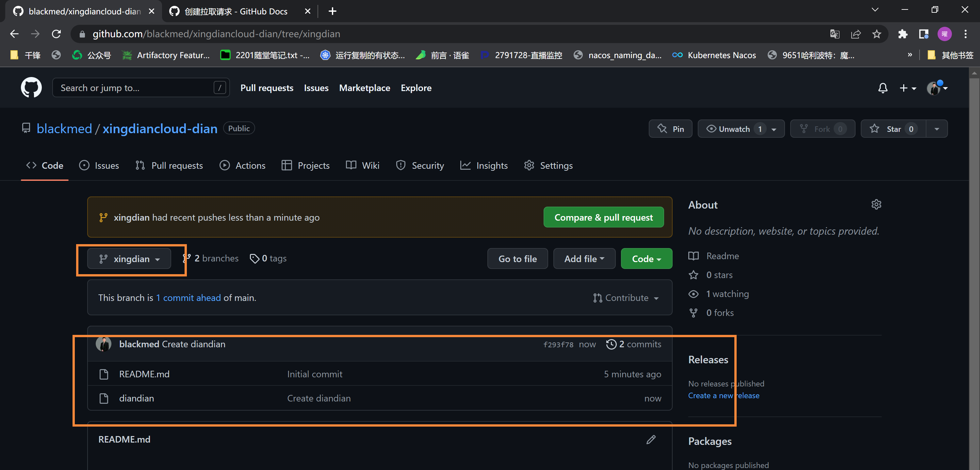Focus the Search or jump to field
This screenshot has width=980, height=470.
[141, 88]
